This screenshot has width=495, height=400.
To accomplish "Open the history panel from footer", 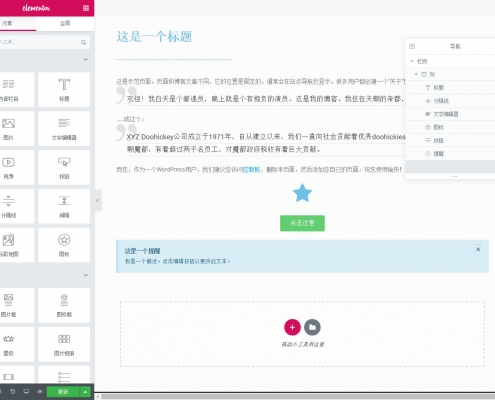I will [x=12, y=392].
